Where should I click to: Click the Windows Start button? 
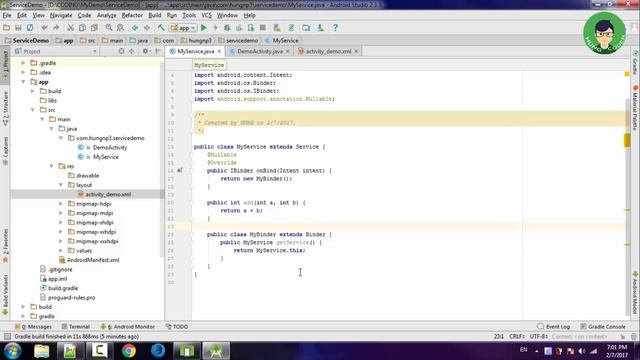(x=12, y=351)
